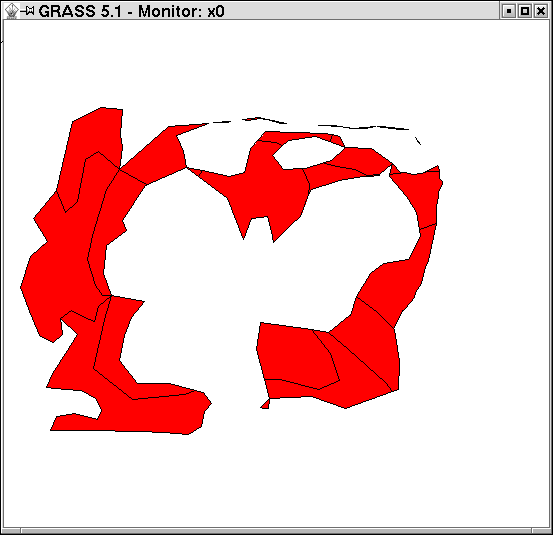Open the window menu icon in title bar
The image size is (553, 535).
(x=12, y=11)
